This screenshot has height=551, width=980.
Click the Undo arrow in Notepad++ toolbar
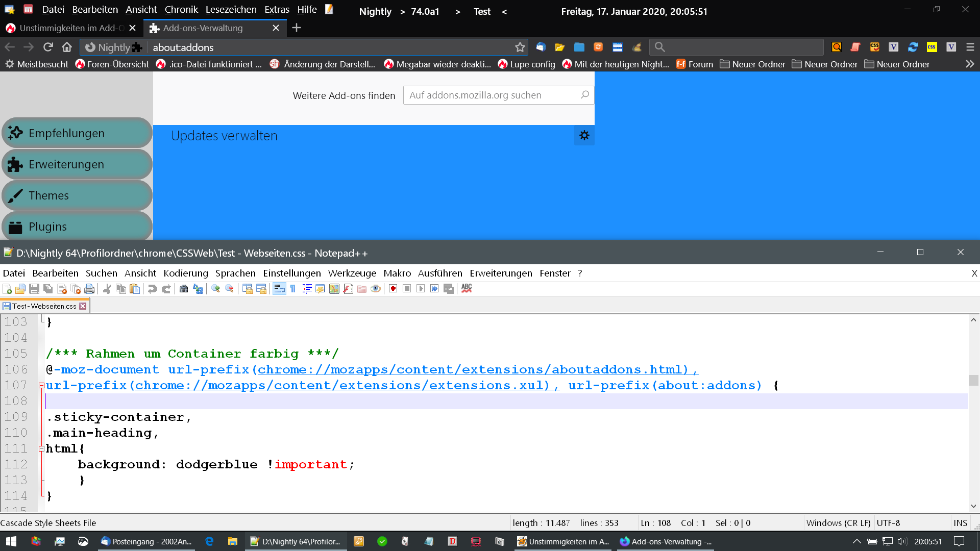[152, 289]
